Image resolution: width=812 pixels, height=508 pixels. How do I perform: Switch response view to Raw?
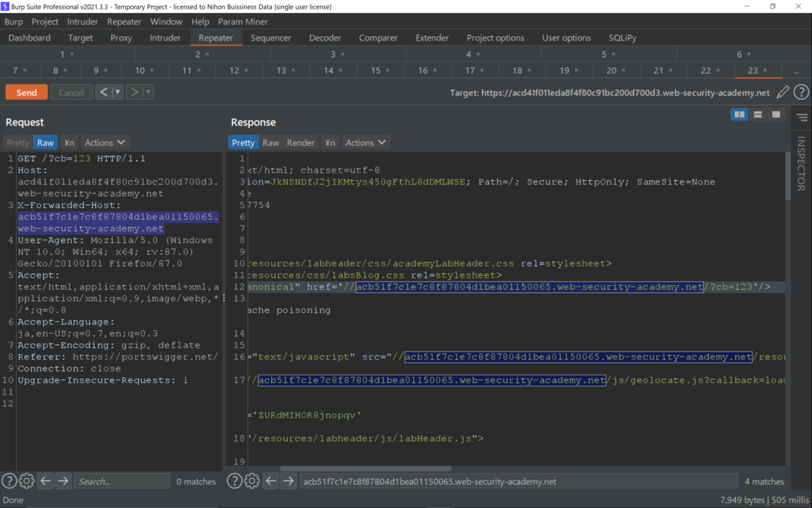click(x=271, y=142)
